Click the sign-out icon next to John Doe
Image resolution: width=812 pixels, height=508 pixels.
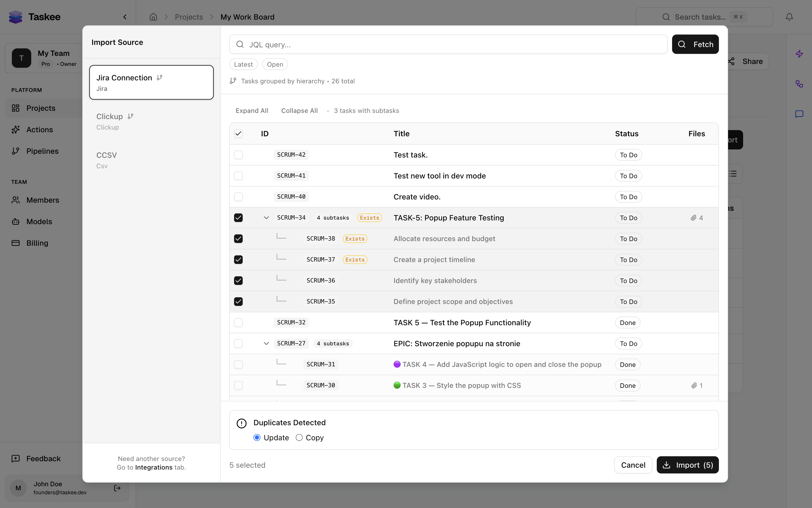coord(117,488)
